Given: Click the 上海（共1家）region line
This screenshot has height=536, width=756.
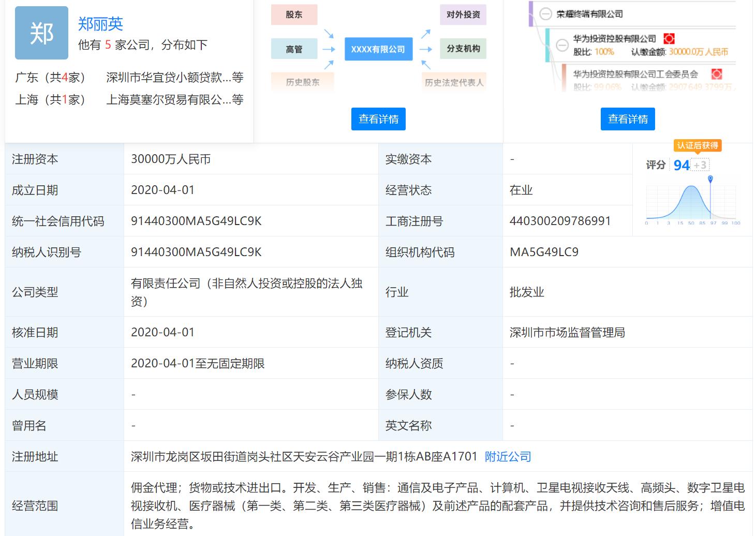Looking at the screenshot, I should [50, 99].
